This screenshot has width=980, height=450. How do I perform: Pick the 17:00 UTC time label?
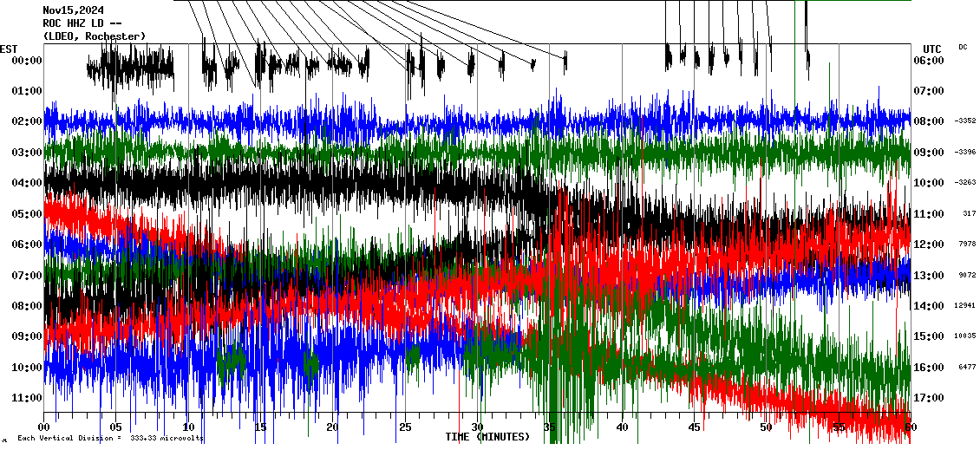point(929,398)
